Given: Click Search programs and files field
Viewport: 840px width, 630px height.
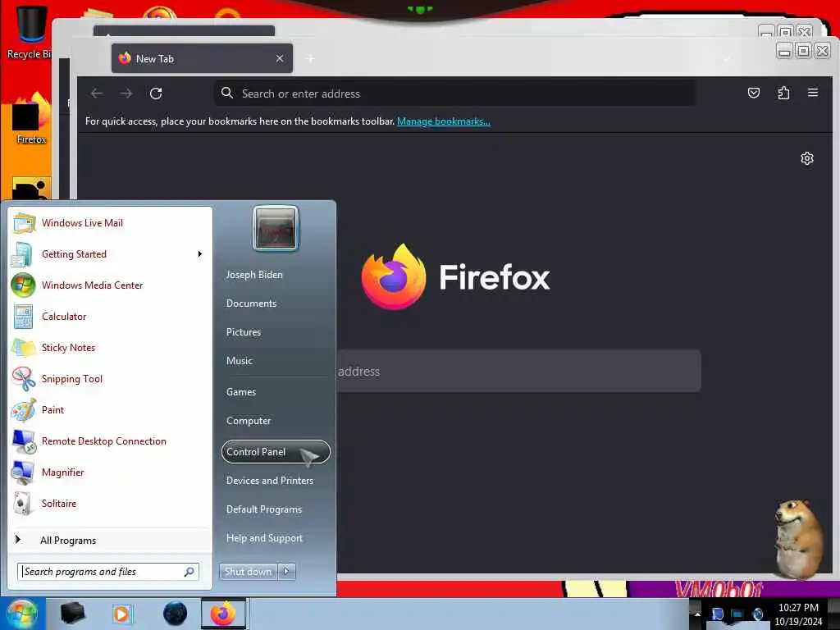Looking at the screenshot, I should (108, 572).
